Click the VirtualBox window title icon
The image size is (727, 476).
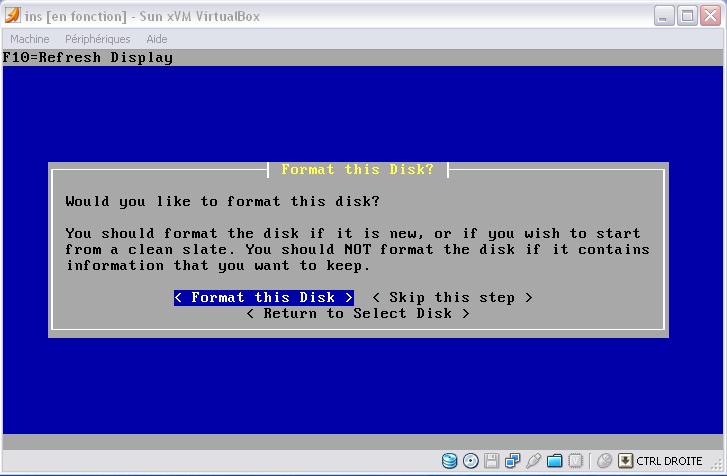pos(12,16)
